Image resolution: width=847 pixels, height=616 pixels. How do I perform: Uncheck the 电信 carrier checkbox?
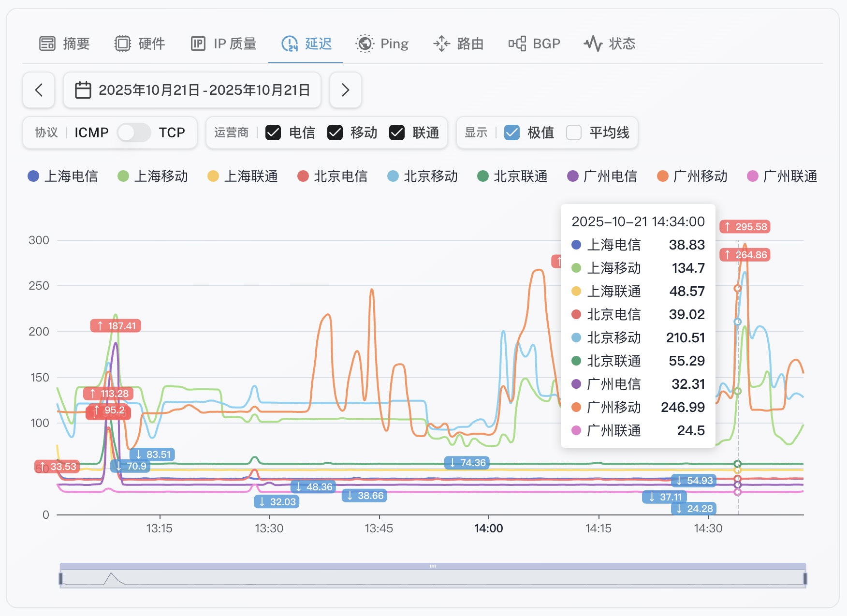point(273,132)
